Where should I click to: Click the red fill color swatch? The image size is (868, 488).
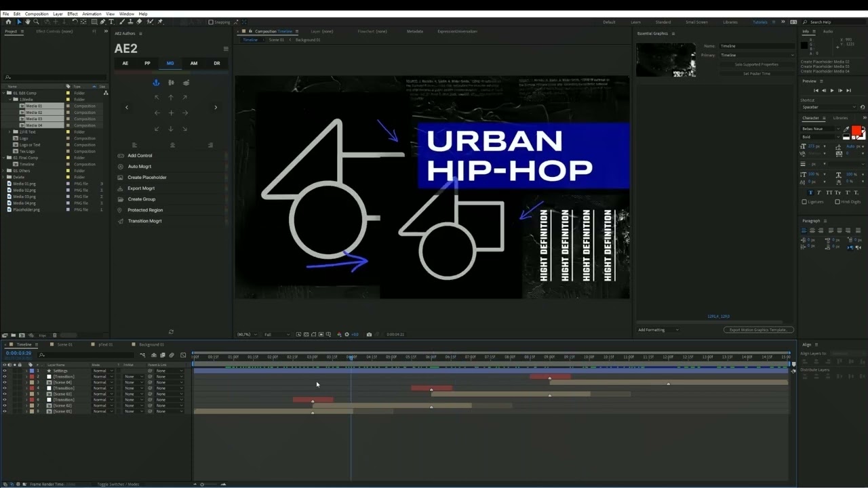point(856,131)
